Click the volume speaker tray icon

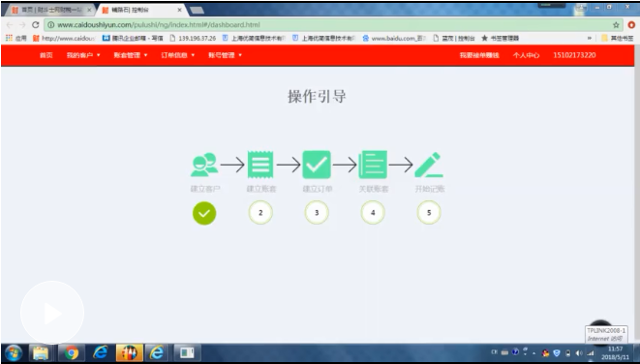click(x=579, y=353)
